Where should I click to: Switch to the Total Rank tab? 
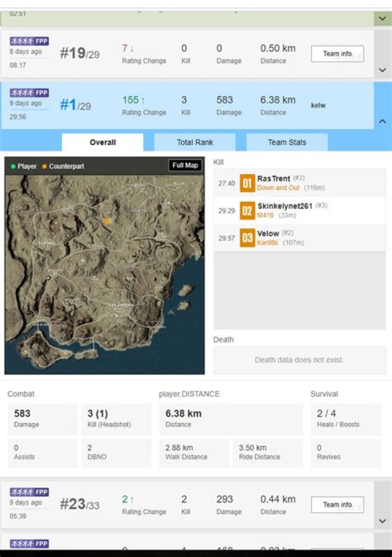[x=195, y=142]
